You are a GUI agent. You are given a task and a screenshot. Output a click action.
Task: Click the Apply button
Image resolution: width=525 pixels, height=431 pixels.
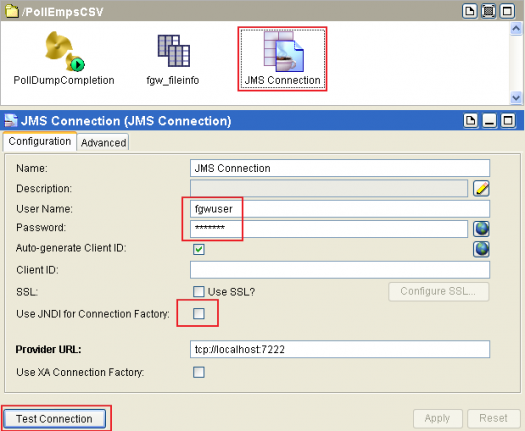point(437,418)
